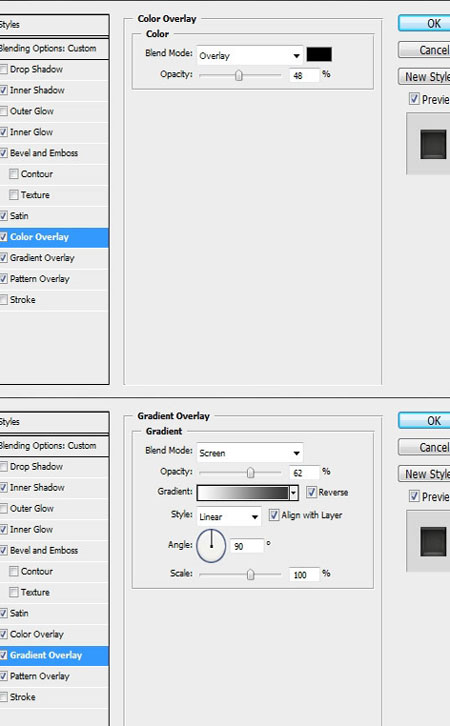Open the gradient picker dropdown arrow
The image size is (450, 726).
[293, 493]
